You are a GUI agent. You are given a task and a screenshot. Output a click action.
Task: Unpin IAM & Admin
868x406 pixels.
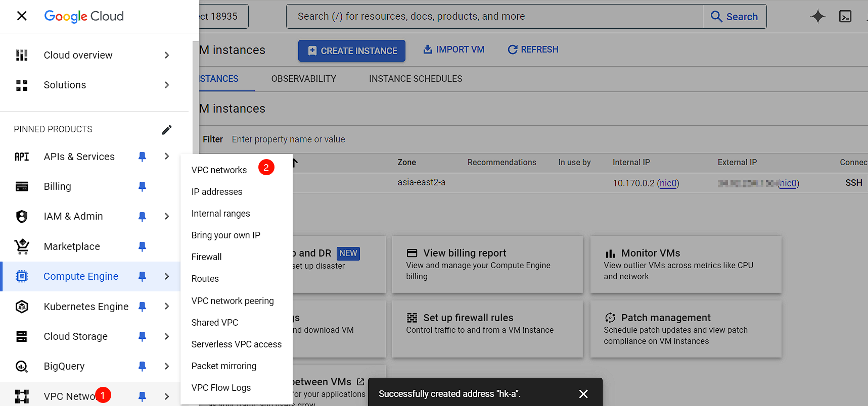(x=142, y=216)
